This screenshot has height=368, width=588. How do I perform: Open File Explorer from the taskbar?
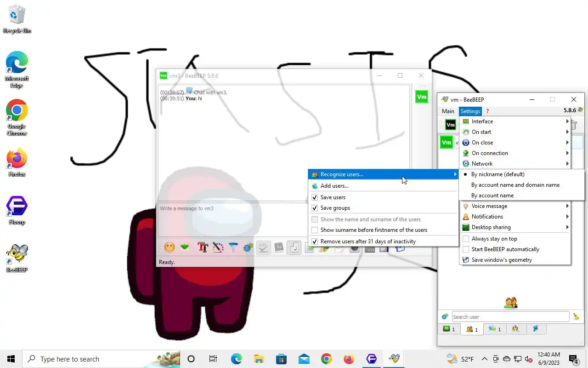point(259,359)
